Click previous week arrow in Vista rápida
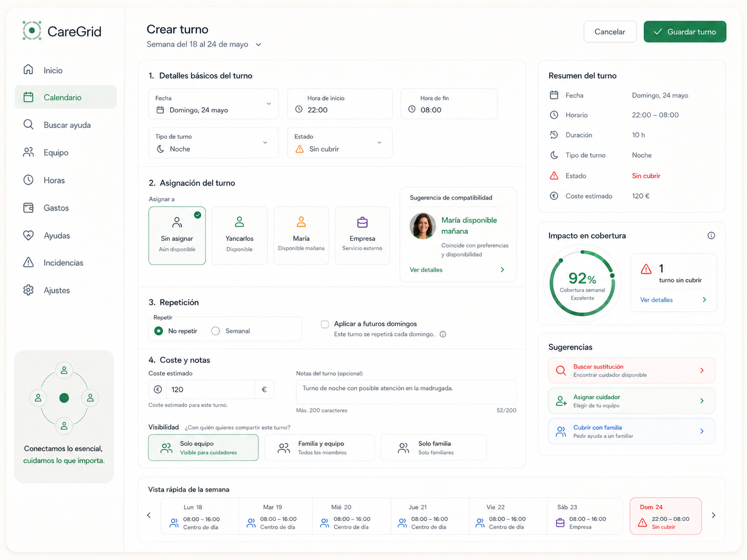The width and height of the screenshot is (747, 560). pos(149,515)
